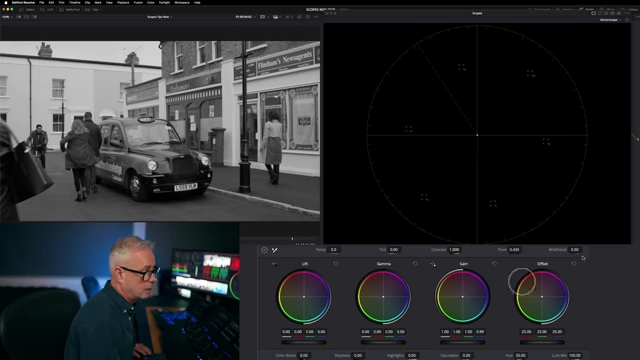Open viewer zoom 100% dropdown

coord(7,17)
